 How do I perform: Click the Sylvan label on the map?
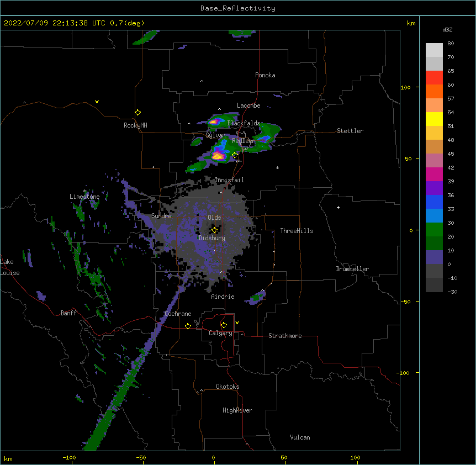[x=215, y=135]
